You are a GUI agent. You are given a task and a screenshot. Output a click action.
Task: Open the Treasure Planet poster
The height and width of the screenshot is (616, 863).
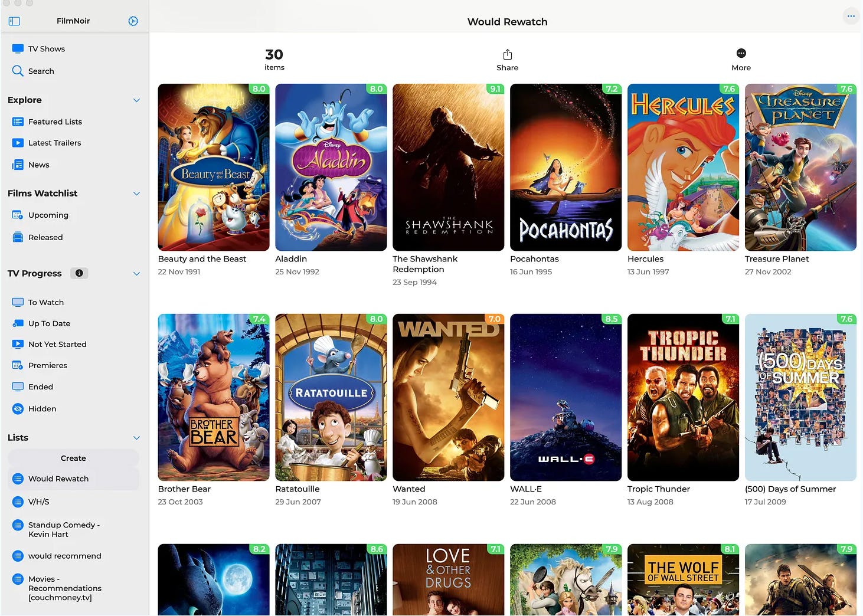tap(801, 167)
